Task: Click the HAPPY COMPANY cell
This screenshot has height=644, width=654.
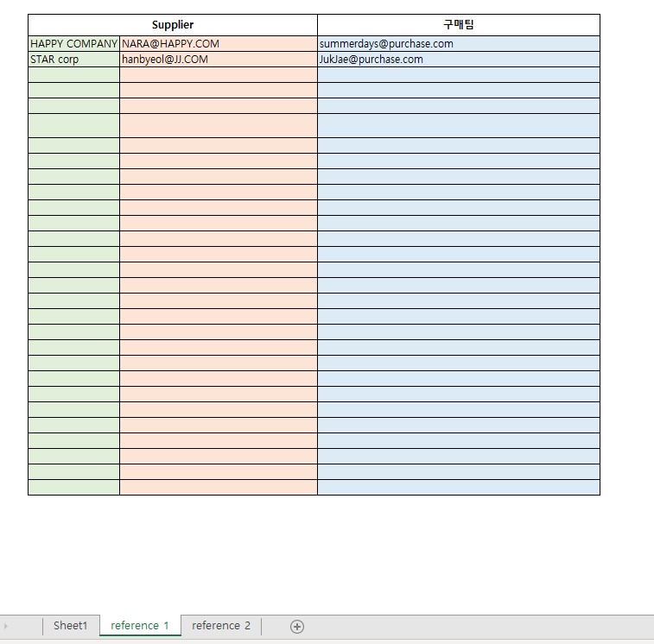Action: click(x=73, y=44)
